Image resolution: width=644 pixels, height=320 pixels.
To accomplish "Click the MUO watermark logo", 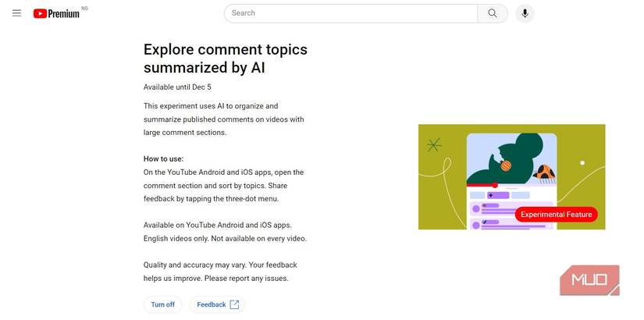I will pos(589,280).
